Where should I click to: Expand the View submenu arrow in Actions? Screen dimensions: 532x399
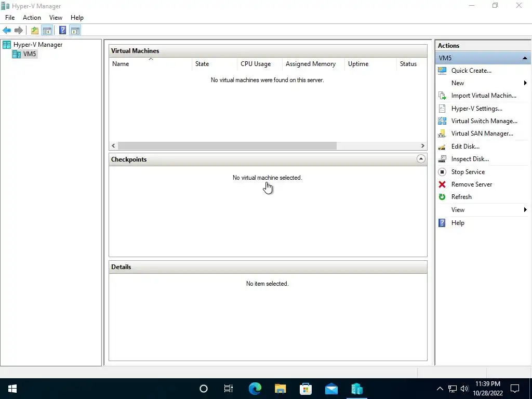click(x=525, y=210)
